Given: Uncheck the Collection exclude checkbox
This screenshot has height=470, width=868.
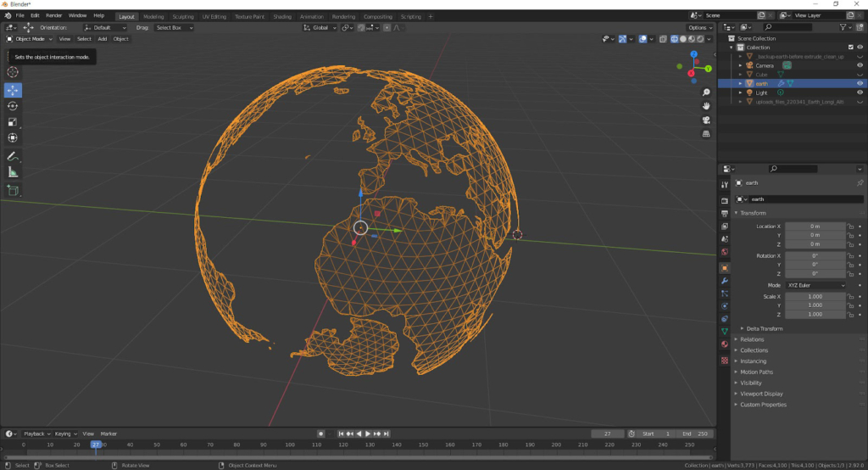Looking at the screenshot, I should (850, 48).
